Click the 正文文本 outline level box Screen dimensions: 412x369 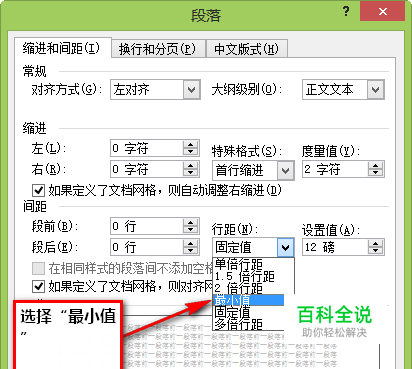click(343, 89)
